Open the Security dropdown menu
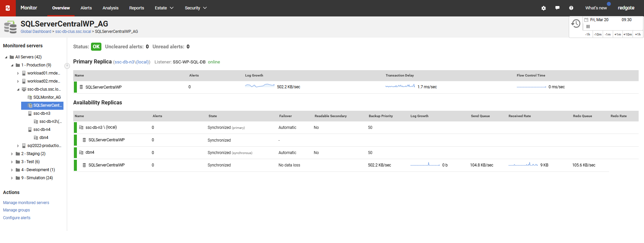 pos(196,8)
